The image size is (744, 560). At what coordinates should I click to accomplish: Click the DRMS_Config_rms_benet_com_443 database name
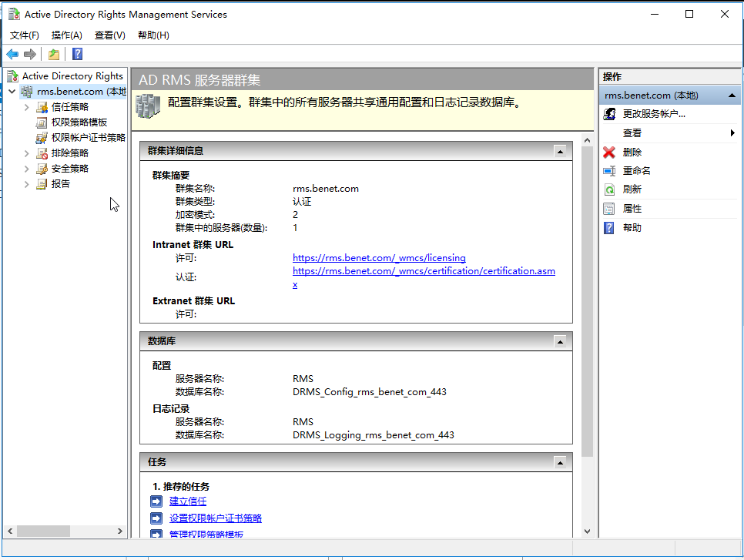pos(370,392)
